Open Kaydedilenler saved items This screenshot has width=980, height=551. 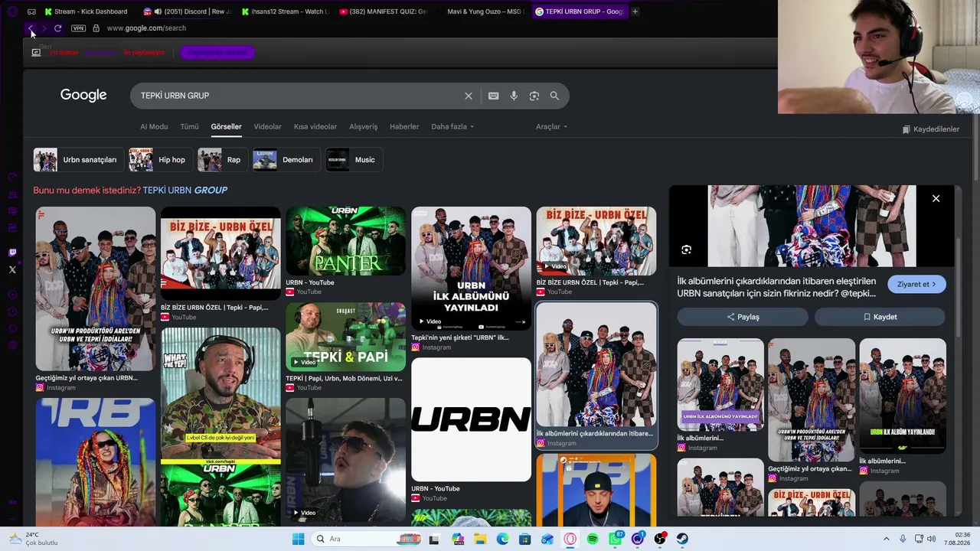(x=930, y=129)
